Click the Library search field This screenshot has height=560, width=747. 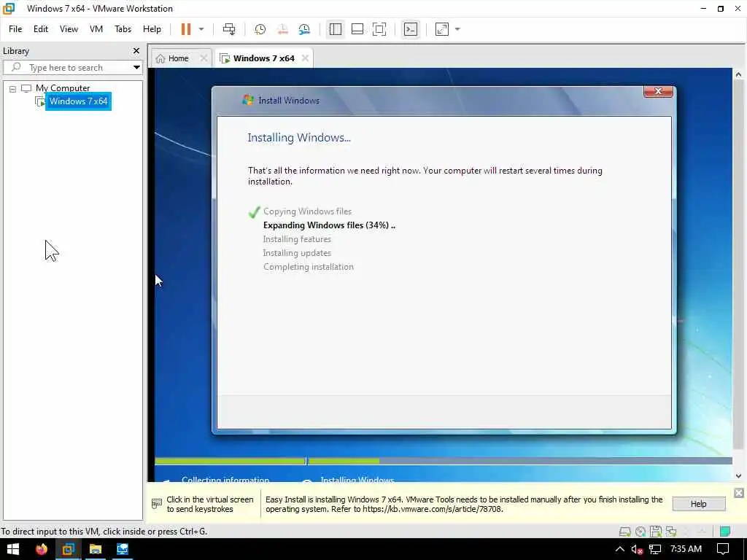pyautogui.click(x=71, y=68)
